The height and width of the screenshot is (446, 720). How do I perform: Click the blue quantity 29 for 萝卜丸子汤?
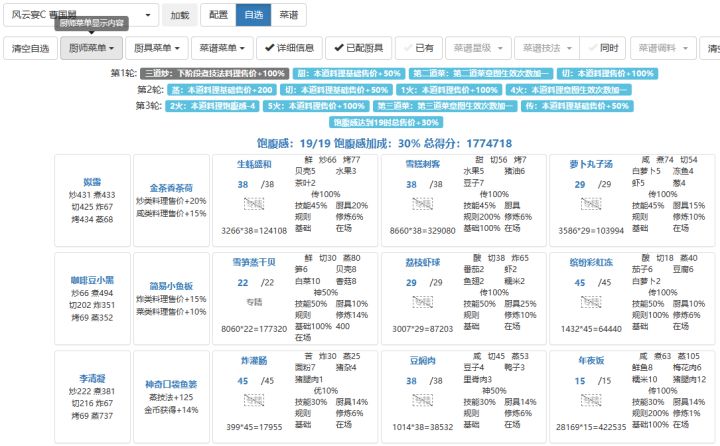[580, 185]
